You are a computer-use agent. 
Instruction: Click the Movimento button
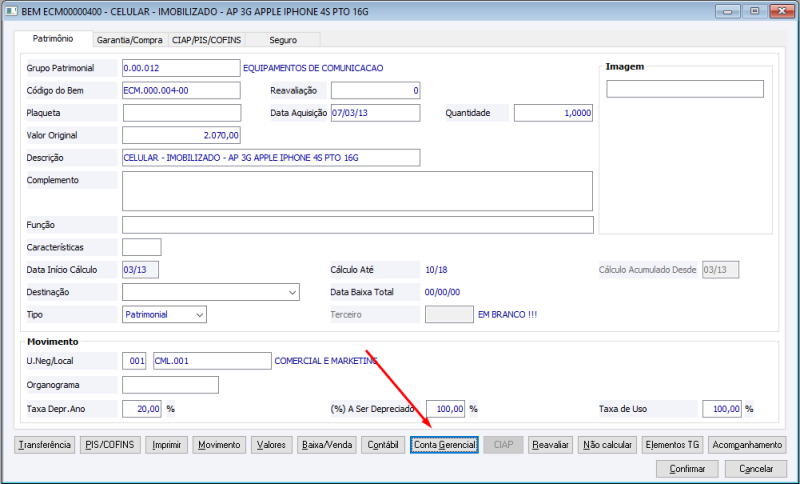(x=219, y=445)
